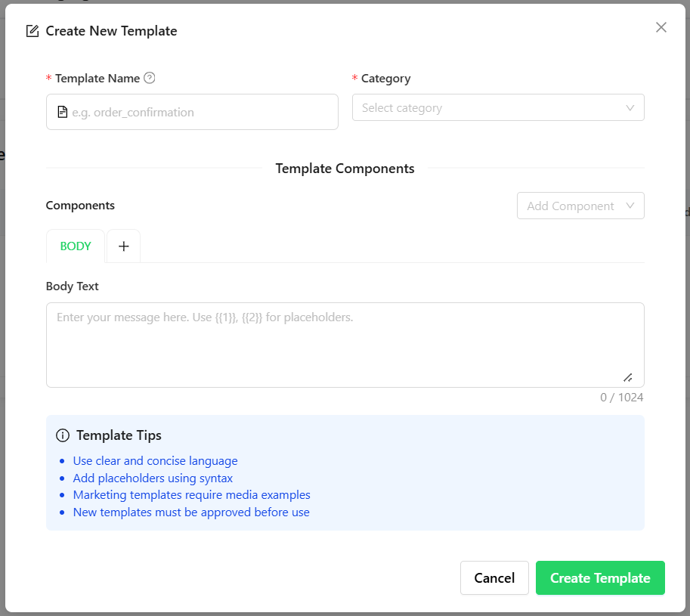Image resolution: width=690 pixels, height=616 pixels.
Task: Click the Add Component chevron arrow
Action: [x=630, y=206]
